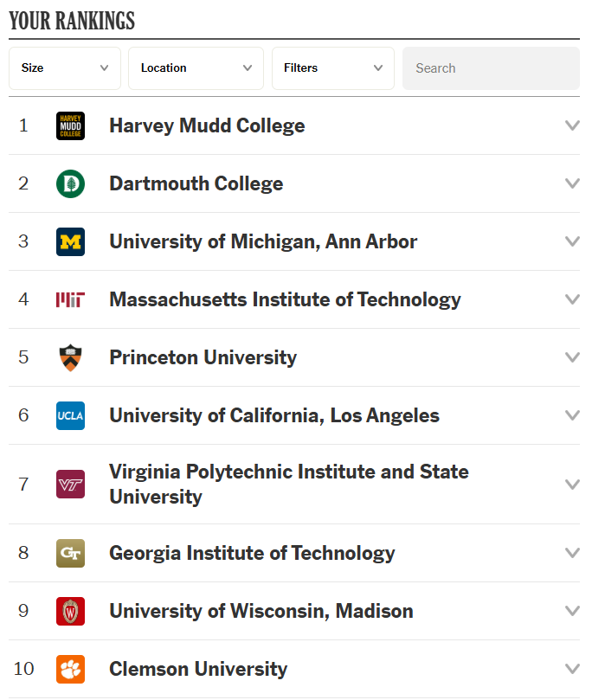
Task: Click the MIT logo icon
Action: click(x=70, y=299)
